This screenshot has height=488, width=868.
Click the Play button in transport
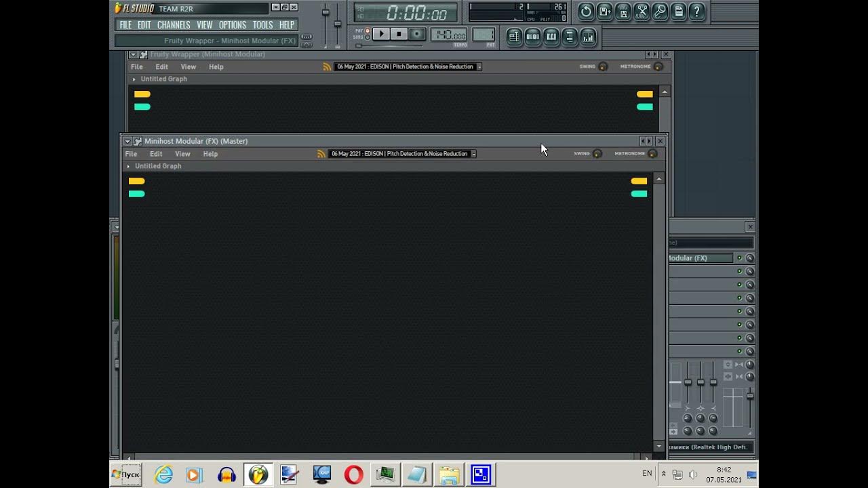(381, 34)
